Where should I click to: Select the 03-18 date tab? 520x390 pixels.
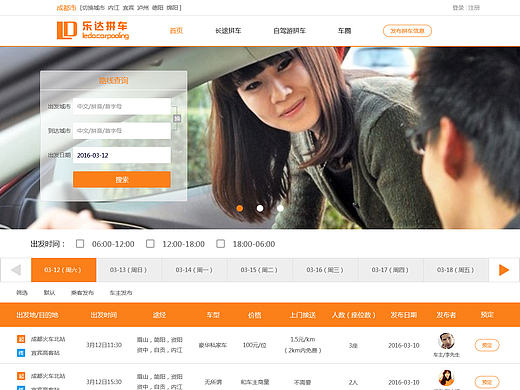pos(456,270)
